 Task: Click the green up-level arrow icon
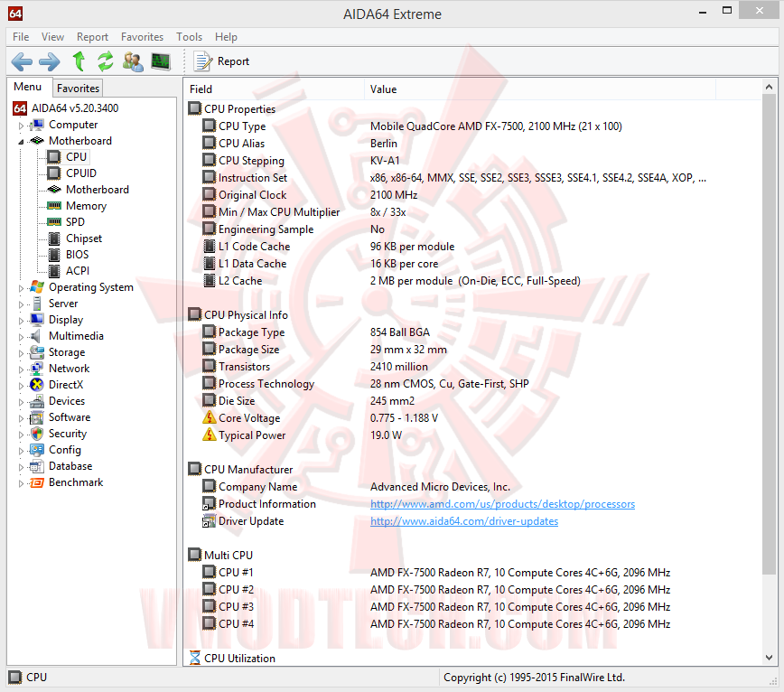pyautogui.click(x=79, y=61)
